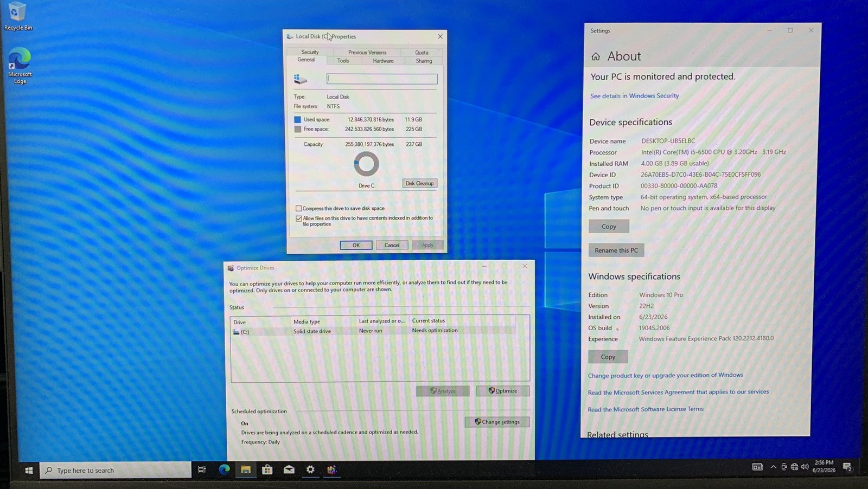Select the General tab

306,60
